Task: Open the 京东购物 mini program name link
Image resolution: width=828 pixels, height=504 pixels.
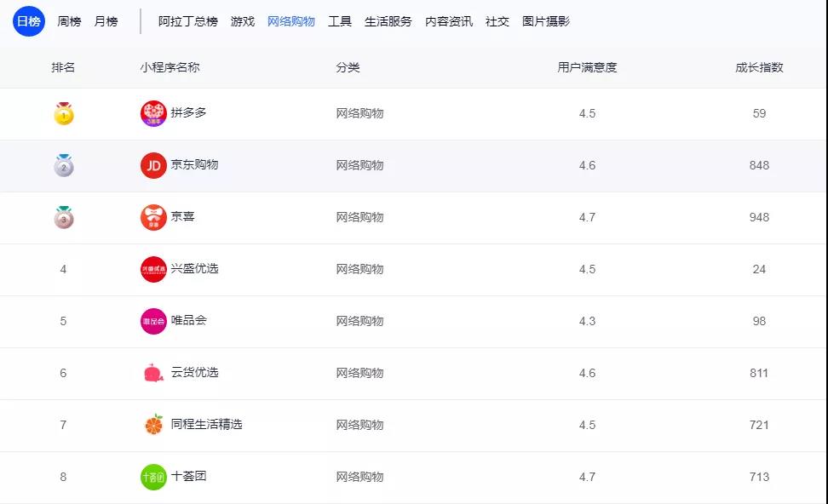Action: pyautogui.click(x=194, y=165)
